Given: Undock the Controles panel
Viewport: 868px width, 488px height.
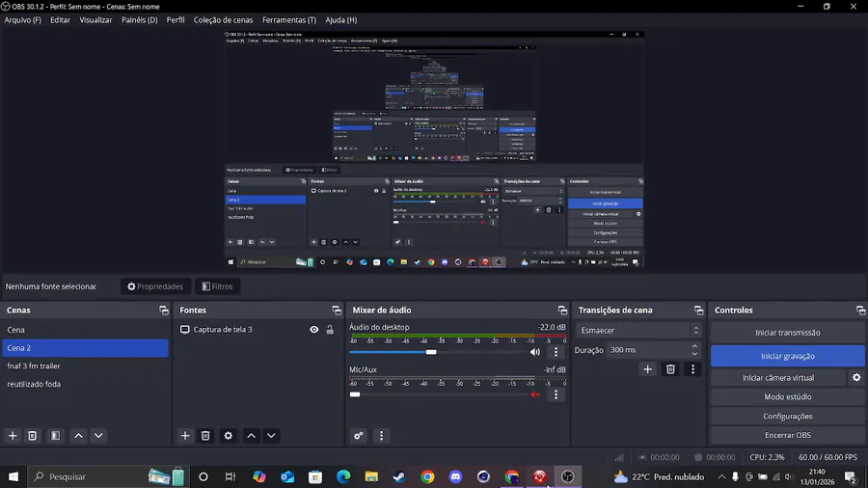Looking at the screenshot, I should [860, 311].
